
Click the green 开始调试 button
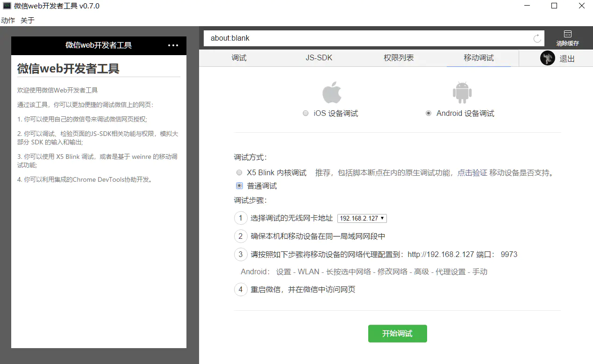point(397,334)
